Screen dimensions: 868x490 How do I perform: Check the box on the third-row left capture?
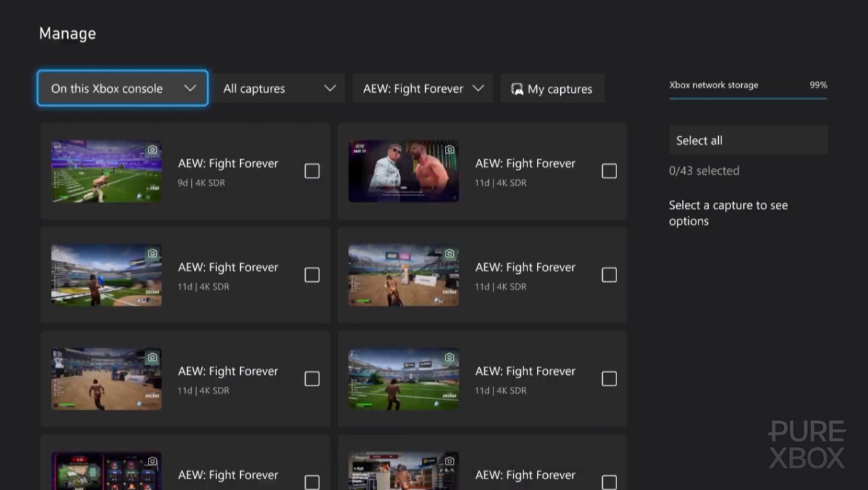(x=312, y=379)
